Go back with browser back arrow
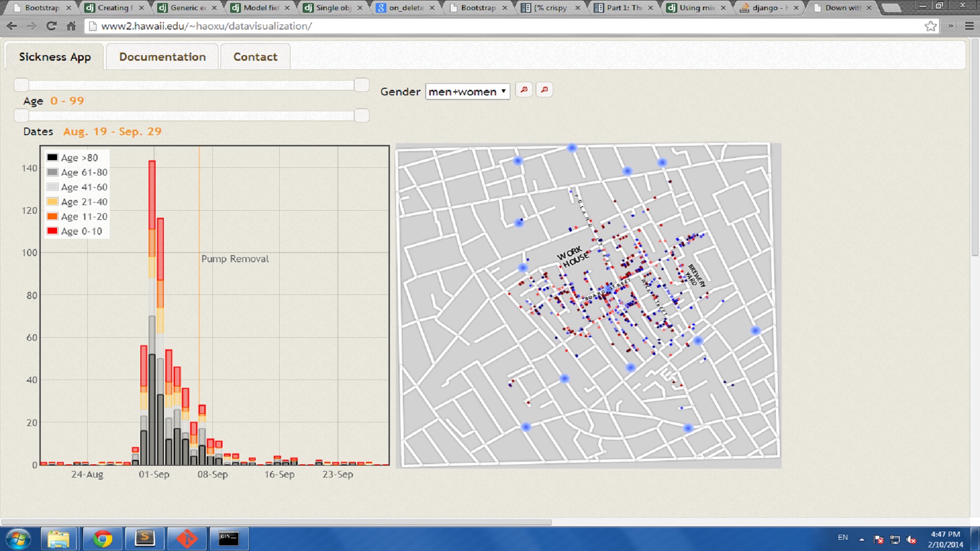Viewport: 980px width, 551px height. [x=12, y=26]
